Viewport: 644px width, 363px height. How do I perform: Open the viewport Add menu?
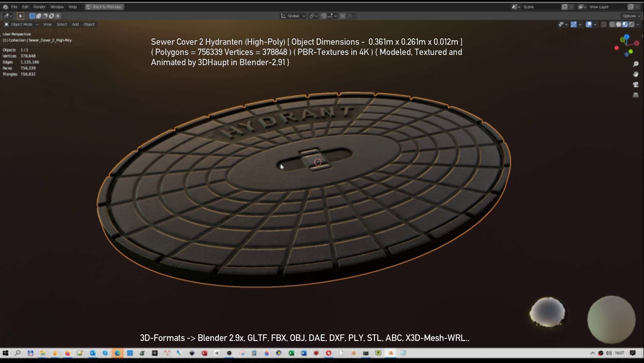(75, 24)
